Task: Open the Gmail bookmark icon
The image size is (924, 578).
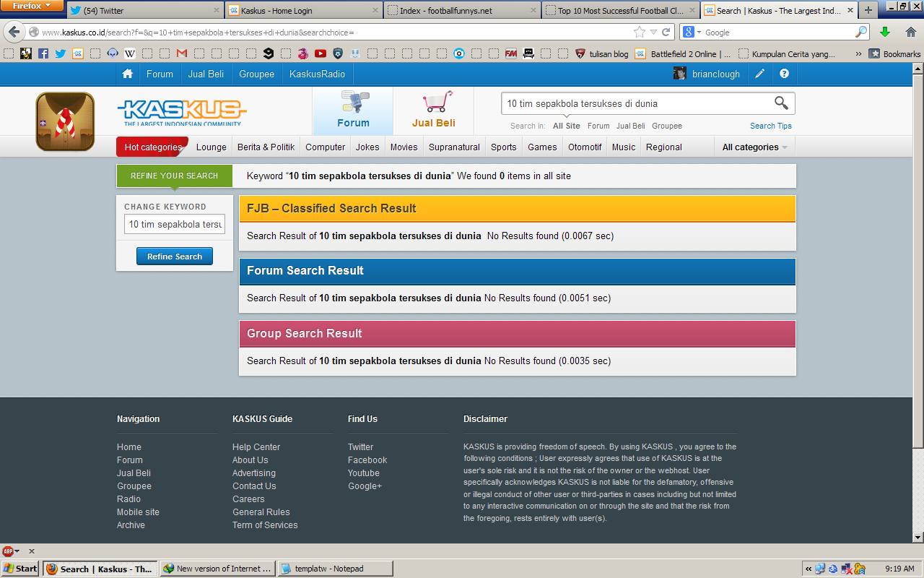Action: point(182,53)
